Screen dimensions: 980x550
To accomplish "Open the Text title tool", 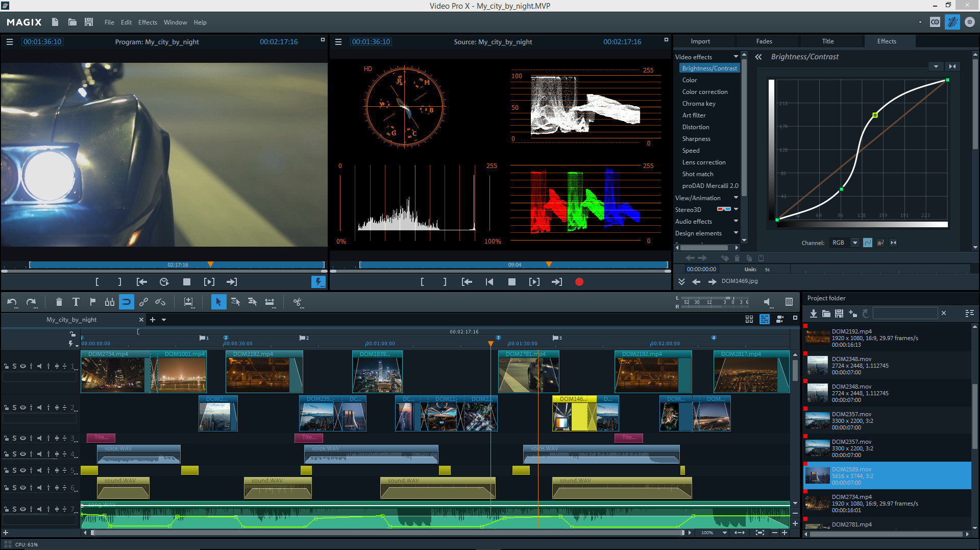I will coord(76,302).
